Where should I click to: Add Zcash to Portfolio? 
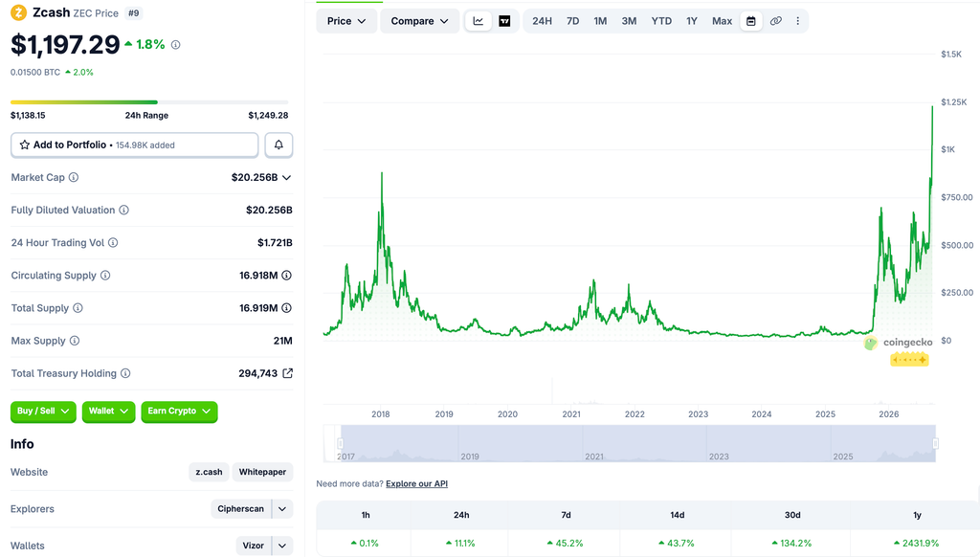pos(134,145)
